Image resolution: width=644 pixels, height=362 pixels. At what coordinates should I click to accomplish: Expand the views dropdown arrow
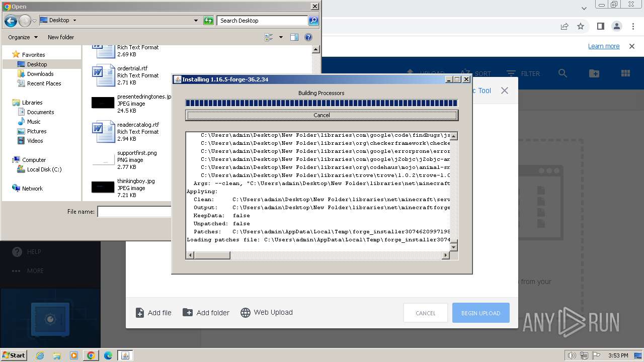[281, 37]
